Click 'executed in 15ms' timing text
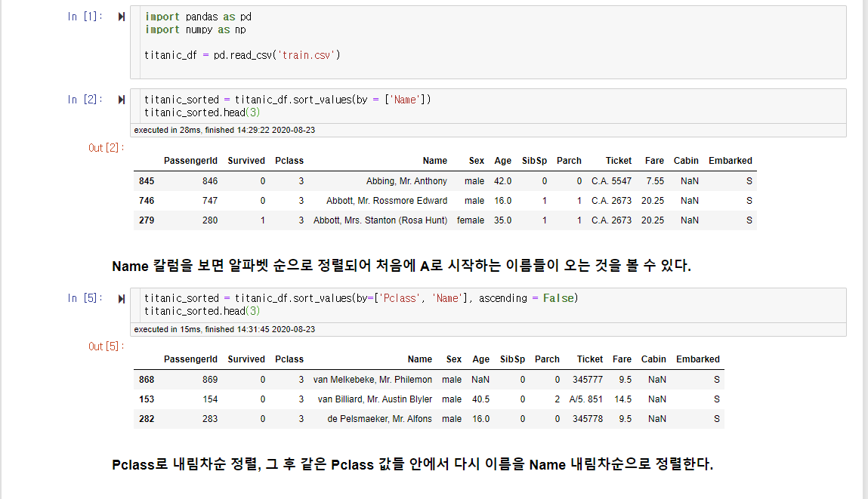Screen dimensions: 868x499 [x=224, y=329]
